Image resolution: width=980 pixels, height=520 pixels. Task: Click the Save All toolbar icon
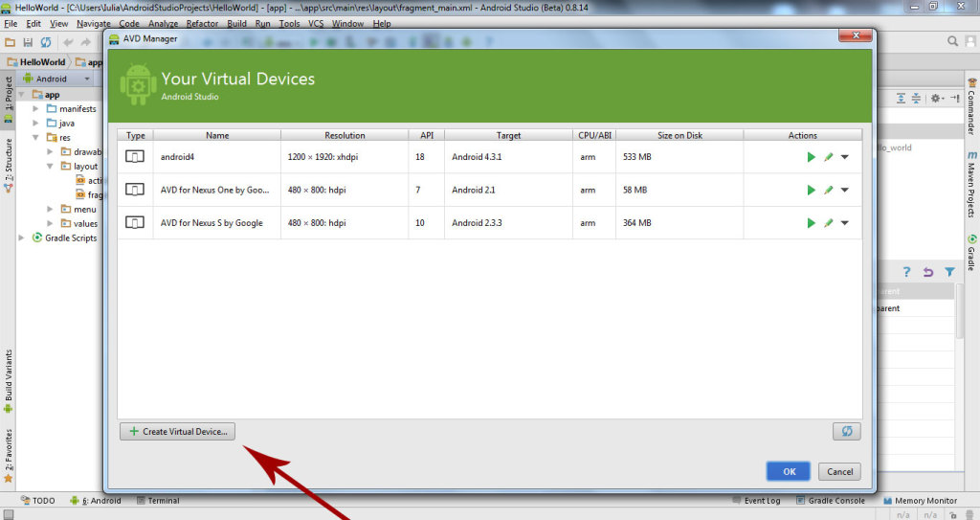pos(28,42)
